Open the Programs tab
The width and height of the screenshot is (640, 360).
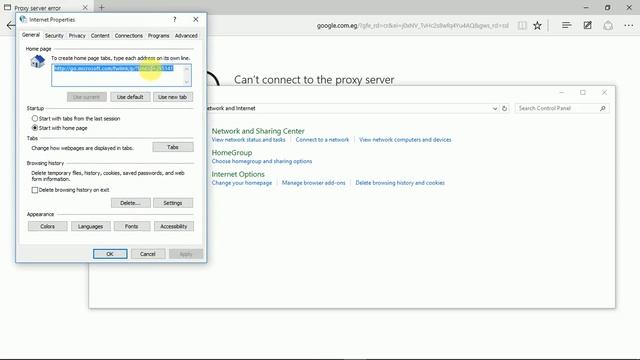(158, 36)
